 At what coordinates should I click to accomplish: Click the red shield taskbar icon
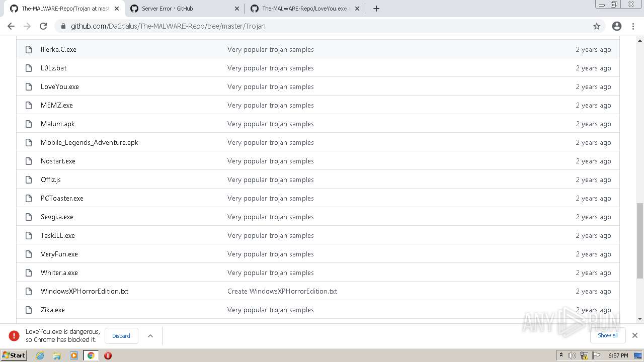point(108,355)
